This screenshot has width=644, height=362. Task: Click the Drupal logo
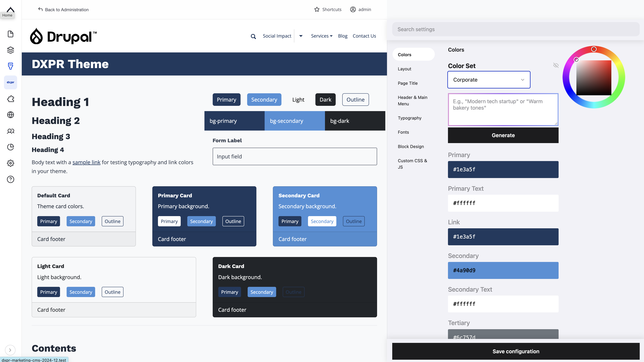tap(63, 36)
